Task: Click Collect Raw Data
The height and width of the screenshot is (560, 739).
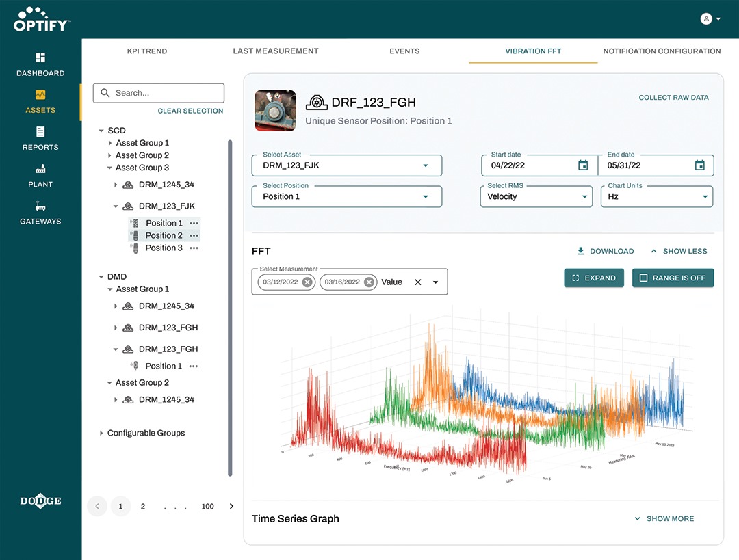Action: [x=673, y=98]
